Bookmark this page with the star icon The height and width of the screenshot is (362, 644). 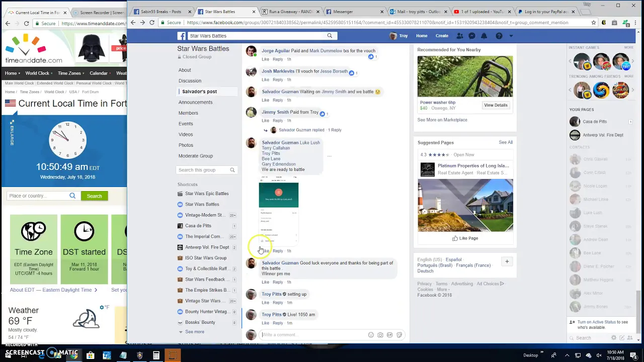[x=594, y=23]
